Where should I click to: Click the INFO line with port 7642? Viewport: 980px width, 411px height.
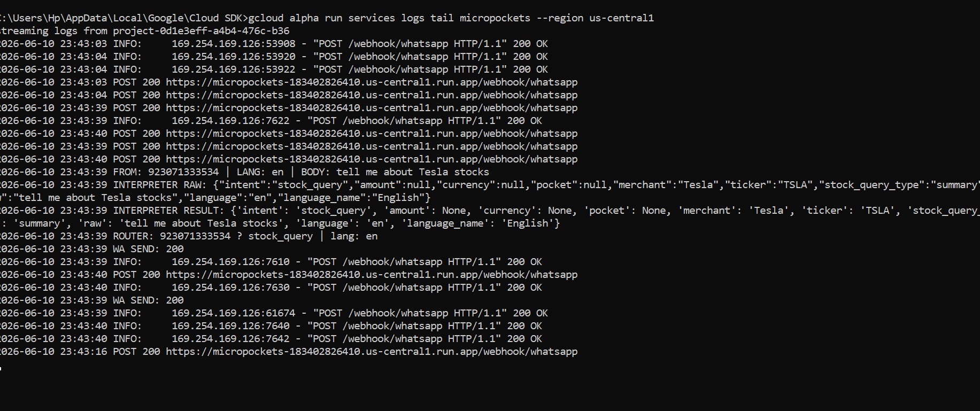(x=271, y=339)
